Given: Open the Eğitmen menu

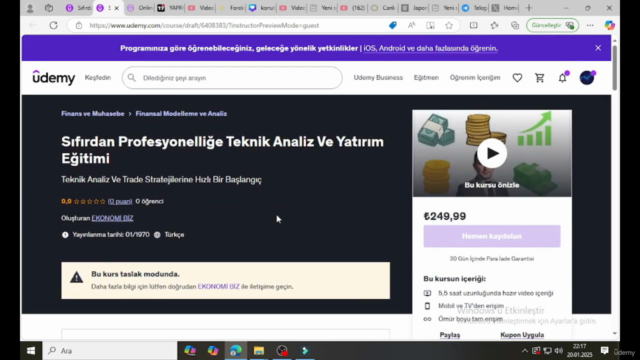Looking at the screenshot, I should 426,78.
